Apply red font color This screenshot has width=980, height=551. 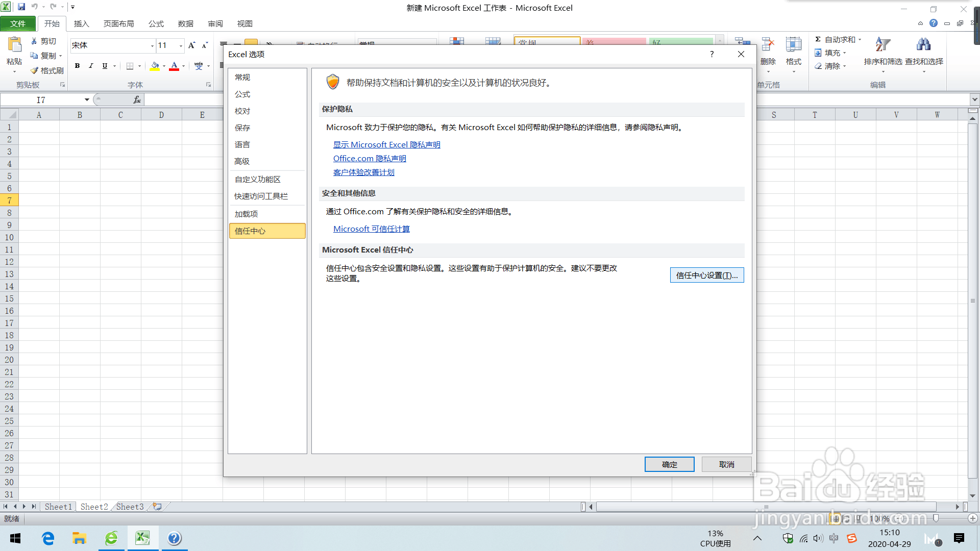[174, 66]
